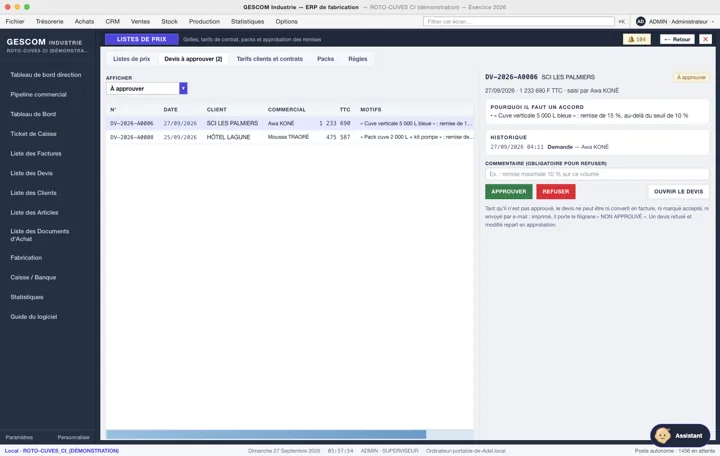Screen dimensions: 720x456
Task: Open the Règles tab
Action: (x=358, y=59)
